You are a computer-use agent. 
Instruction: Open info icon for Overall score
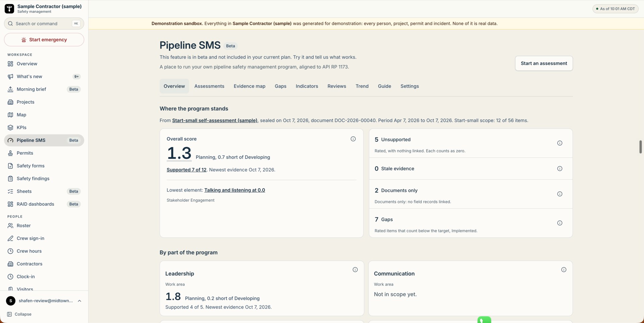coord(353,139)
